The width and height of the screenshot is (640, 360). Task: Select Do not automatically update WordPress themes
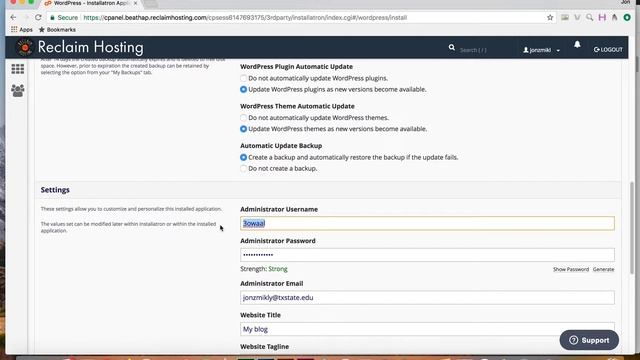click(243, 118)
